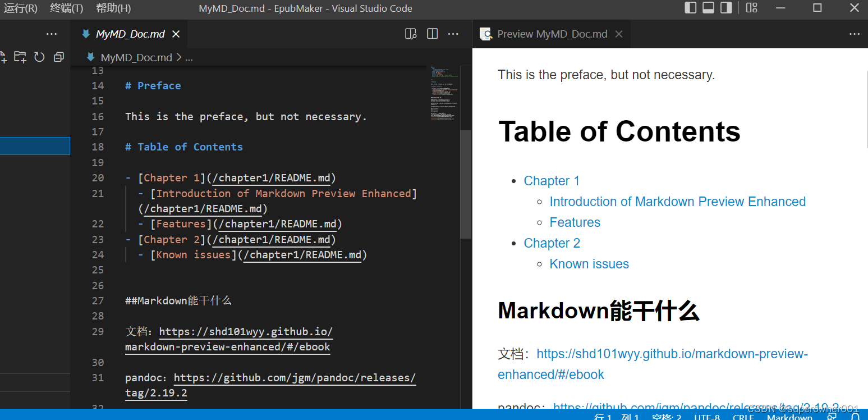The height and width of the screenshot is (420, 868).
Task: Open Chapter 2 link in preview
Action: point(552,243)
